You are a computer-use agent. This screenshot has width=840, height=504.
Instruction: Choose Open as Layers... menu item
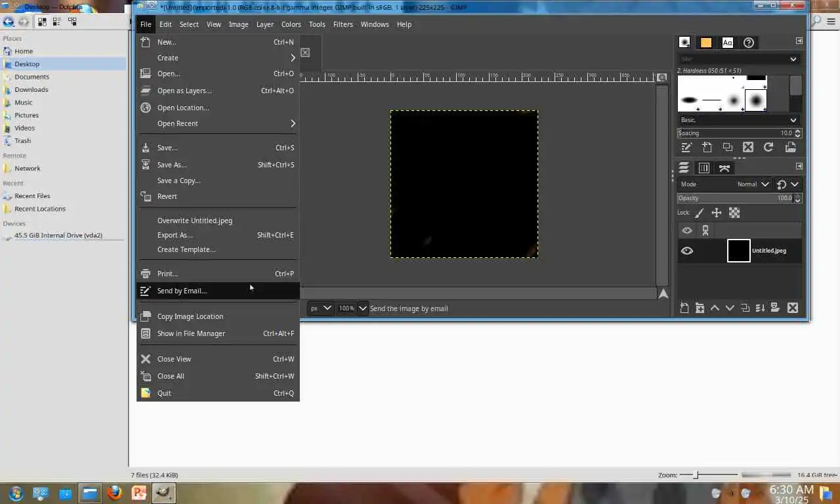(x=218, y=91)
